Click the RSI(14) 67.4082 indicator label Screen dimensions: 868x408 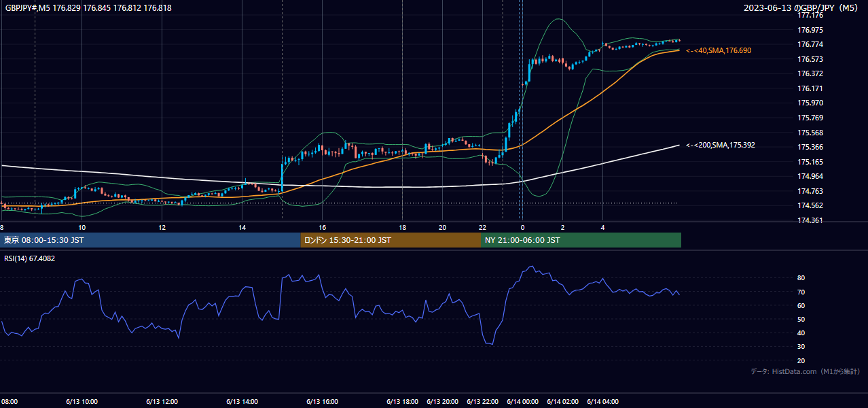(x=30, y=258)
